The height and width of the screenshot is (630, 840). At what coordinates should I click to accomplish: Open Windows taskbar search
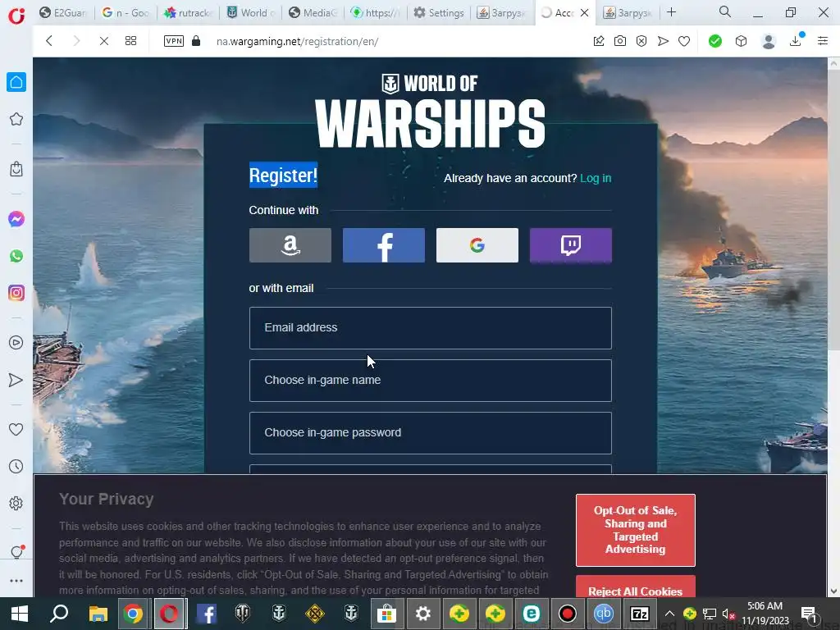click(59, 614)
